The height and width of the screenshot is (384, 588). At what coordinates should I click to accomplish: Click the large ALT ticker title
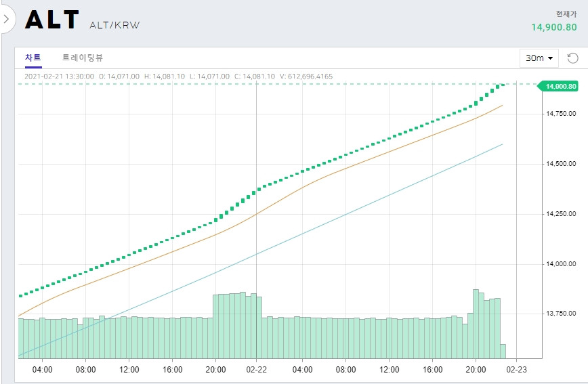tap(52, 20)
